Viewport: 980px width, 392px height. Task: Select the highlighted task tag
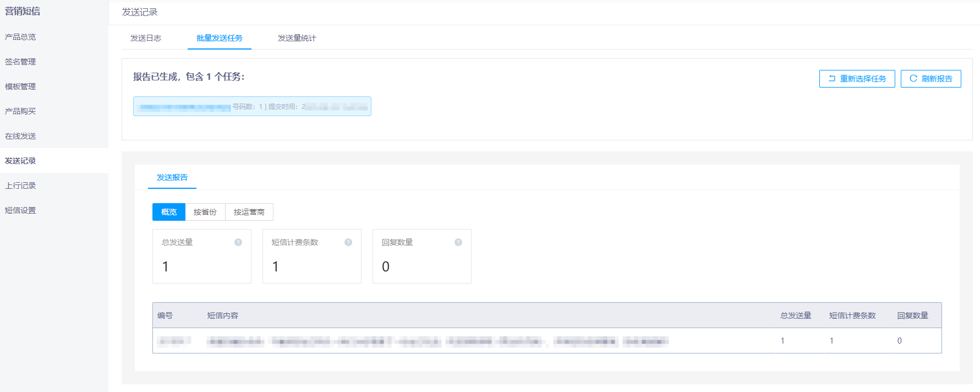[252, 106]
